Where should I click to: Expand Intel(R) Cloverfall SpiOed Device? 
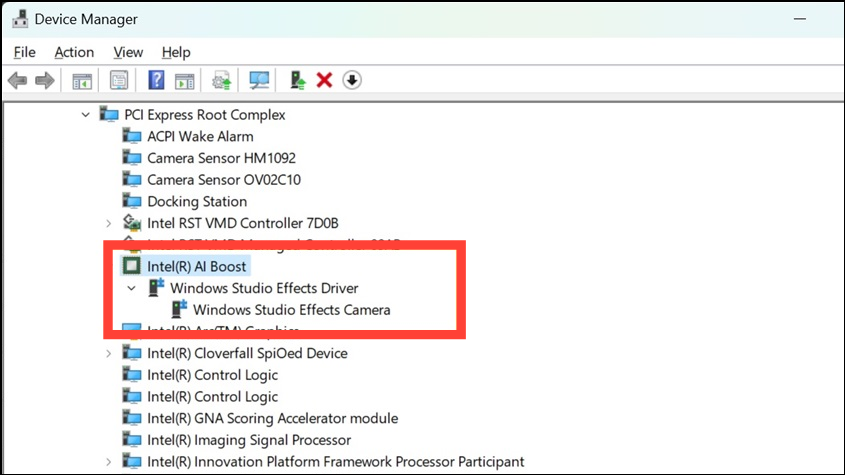click(108, 354)
